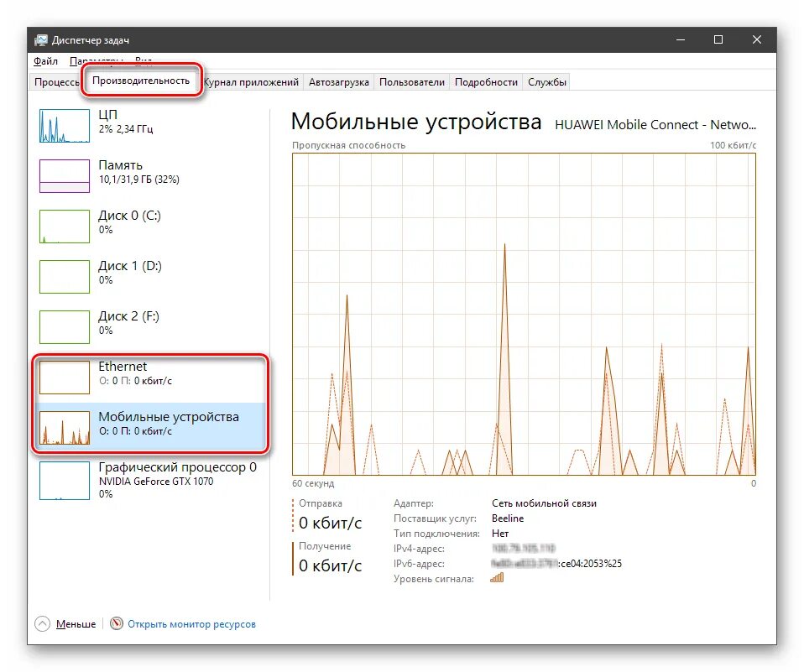
Task: Click the Диск 1 (D:) label
Action: click(130, 265)
